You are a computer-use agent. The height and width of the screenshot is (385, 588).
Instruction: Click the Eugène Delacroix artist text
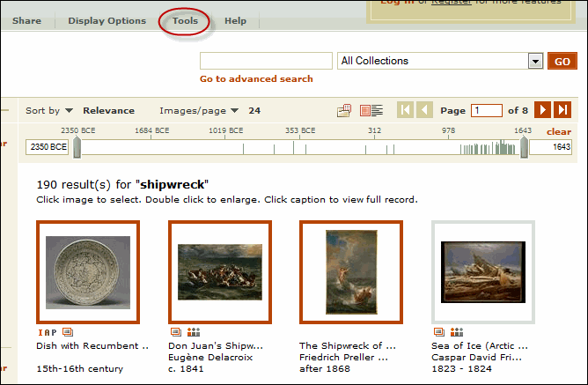point(210,357)
